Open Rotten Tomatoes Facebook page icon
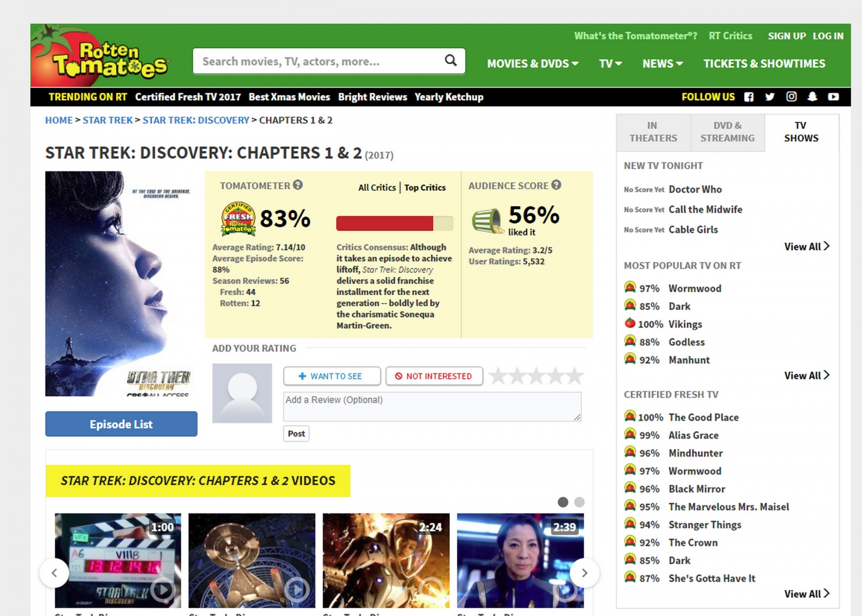 (x=749, y=97)
